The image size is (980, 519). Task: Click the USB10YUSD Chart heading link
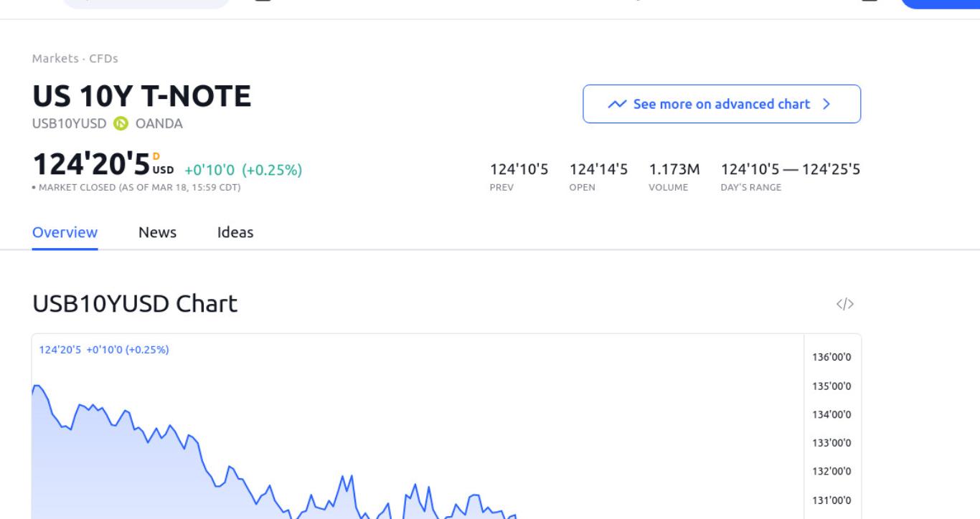(135, 304)
